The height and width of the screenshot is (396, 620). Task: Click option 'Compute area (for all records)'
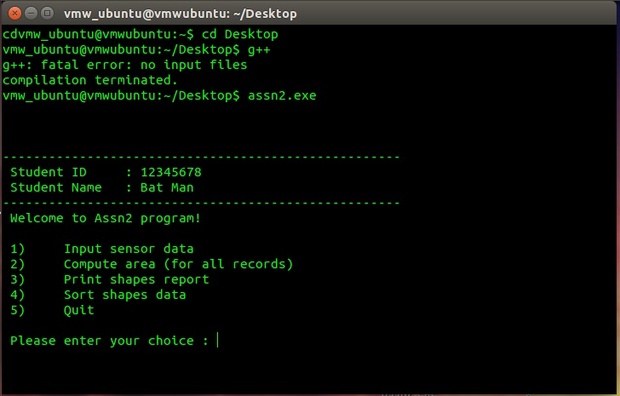(x=178, y=264)
